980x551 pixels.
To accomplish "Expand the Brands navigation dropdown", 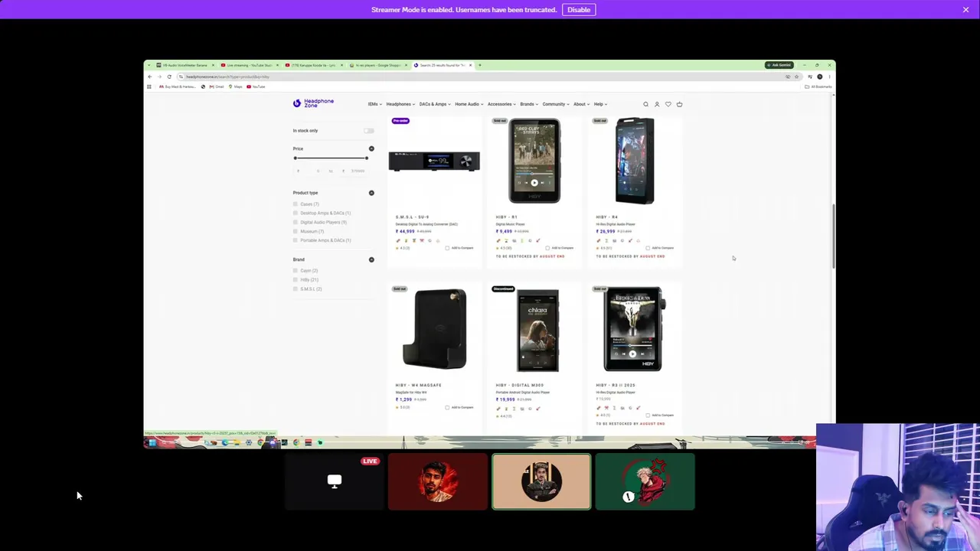I will click(529, 104).
